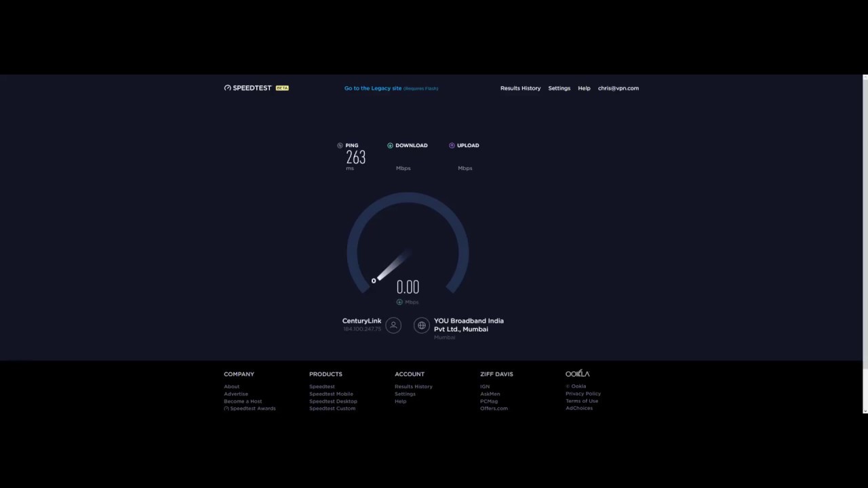This screenshot has height=488, width=868.
Task: Click the upload arrow icon beside UPLOAD
Action: tap(452, 145)
